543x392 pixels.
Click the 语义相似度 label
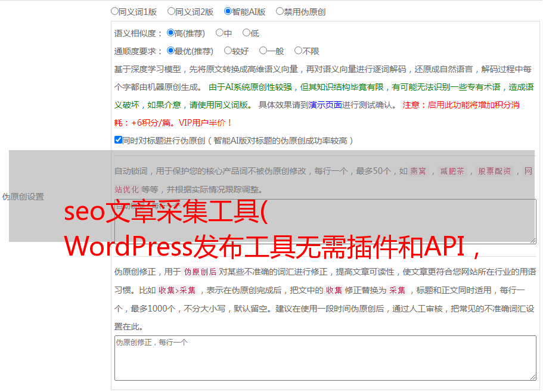138,33
